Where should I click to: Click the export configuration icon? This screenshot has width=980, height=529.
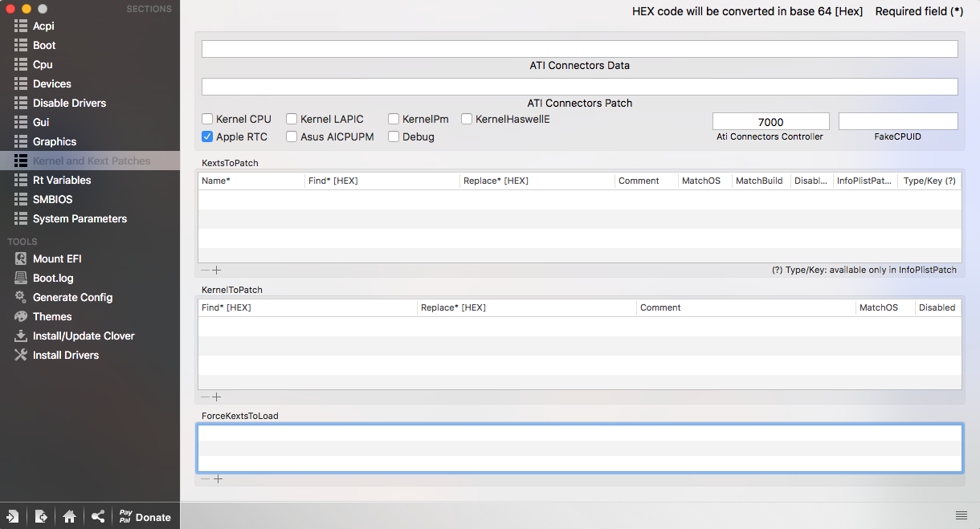41,517
